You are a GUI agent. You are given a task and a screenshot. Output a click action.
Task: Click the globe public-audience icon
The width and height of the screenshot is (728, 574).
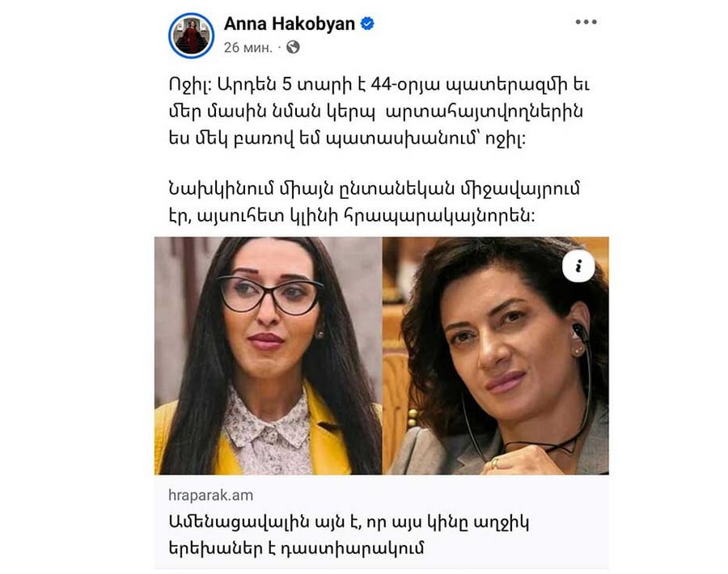[293, 47]
